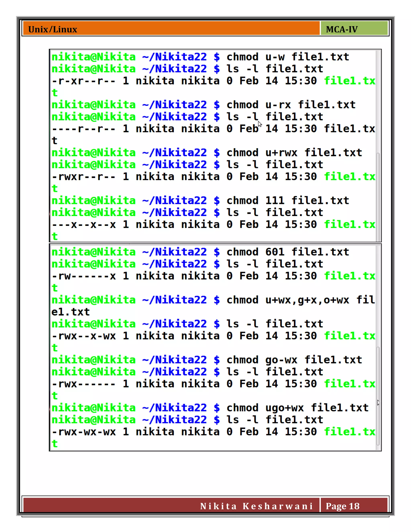Select the "chmod u-rx file1.txt" command
This screenshot has width=411, height=532.
(291, 105)
